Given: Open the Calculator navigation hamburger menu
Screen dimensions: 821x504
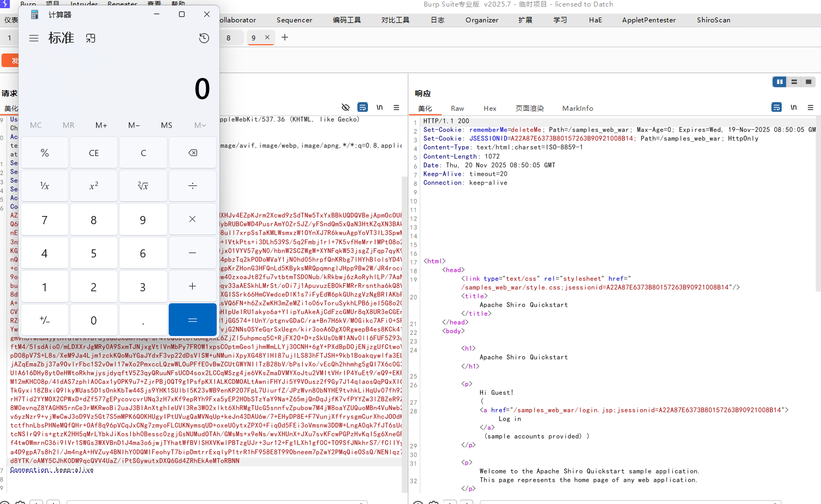Looking at the screenshot, I should click(x=34, y=38).
